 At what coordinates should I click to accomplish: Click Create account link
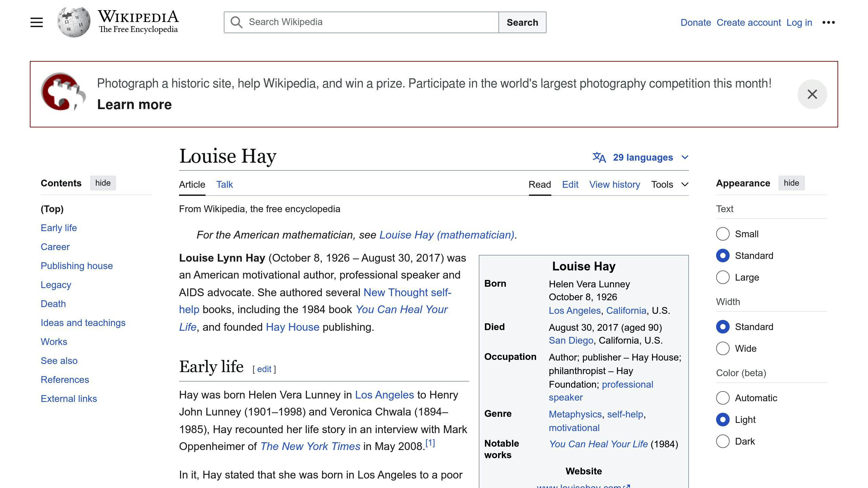(x=749, y=22)
